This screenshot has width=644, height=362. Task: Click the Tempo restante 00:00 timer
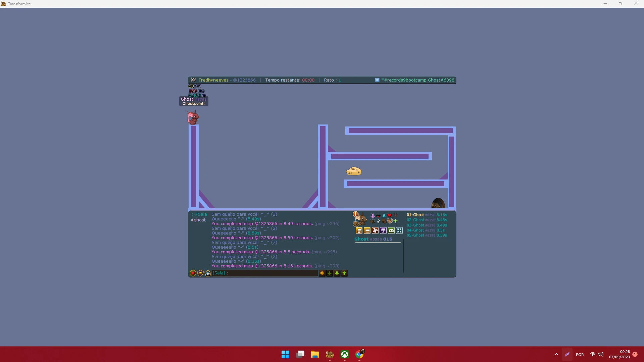tap(290, 80)
